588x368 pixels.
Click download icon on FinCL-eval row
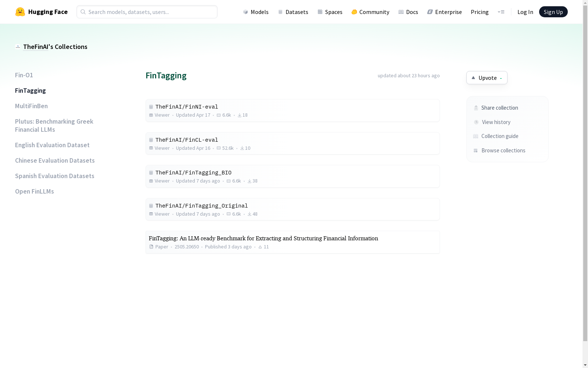pyautogui.click(x=242, y=148)
